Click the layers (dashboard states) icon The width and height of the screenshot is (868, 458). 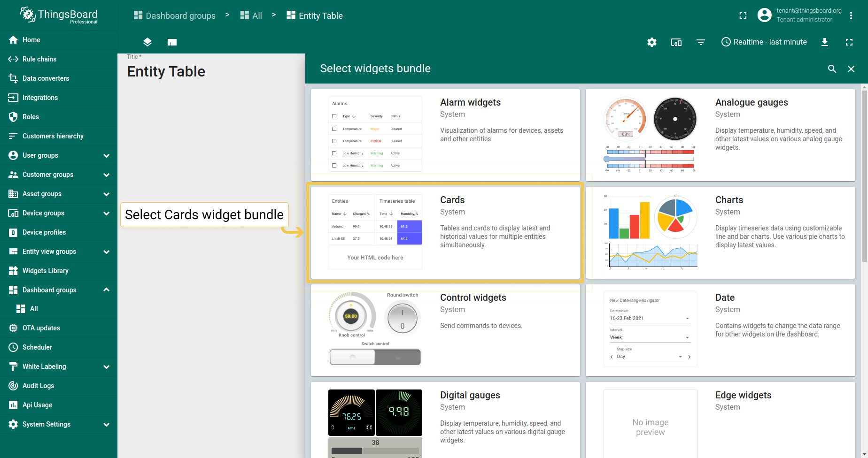[147, 42]
